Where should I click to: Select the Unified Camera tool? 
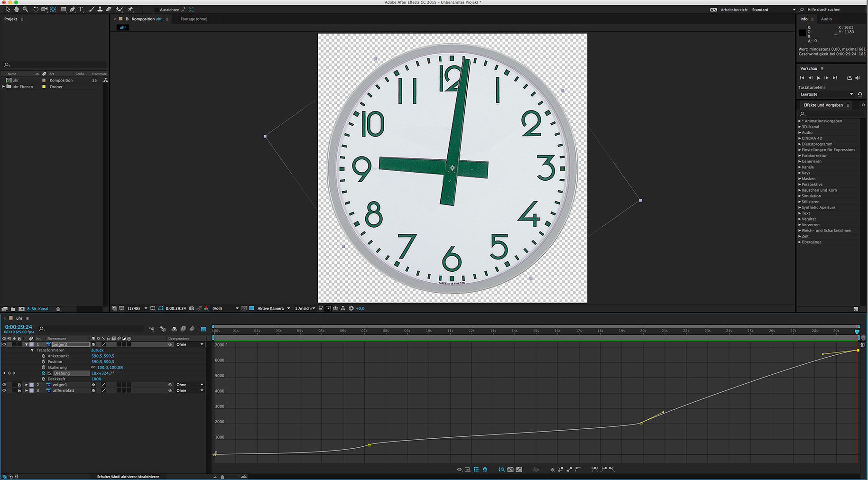tap(44, 9)
